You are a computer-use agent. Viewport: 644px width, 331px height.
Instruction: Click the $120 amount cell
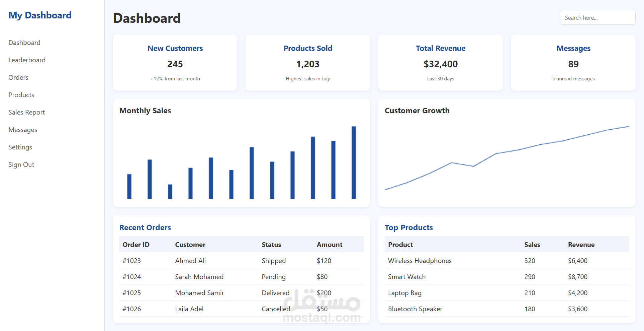tap(324, 261)
